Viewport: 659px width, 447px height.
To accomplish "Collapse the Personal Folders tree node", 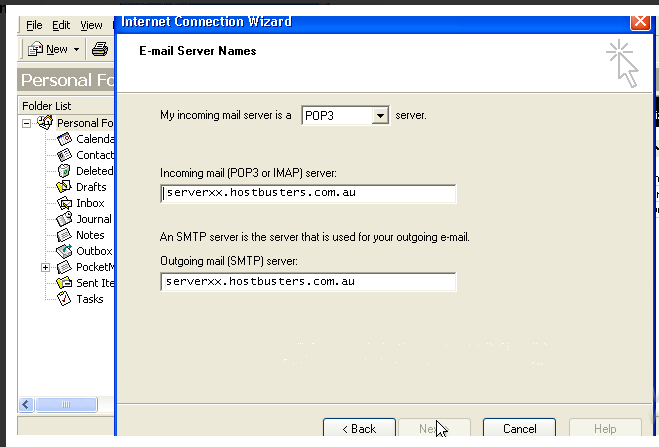I will click(26, 124).
